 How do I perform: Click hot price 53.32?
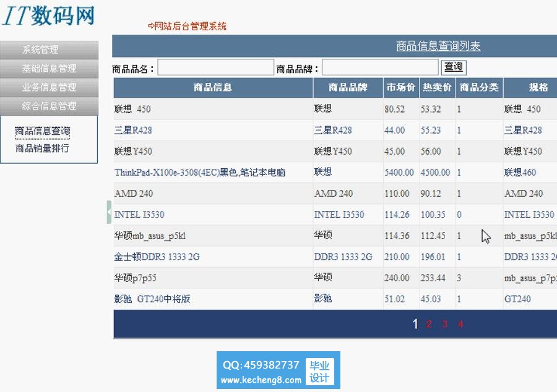pyautogui.click(x=431, y=109)
